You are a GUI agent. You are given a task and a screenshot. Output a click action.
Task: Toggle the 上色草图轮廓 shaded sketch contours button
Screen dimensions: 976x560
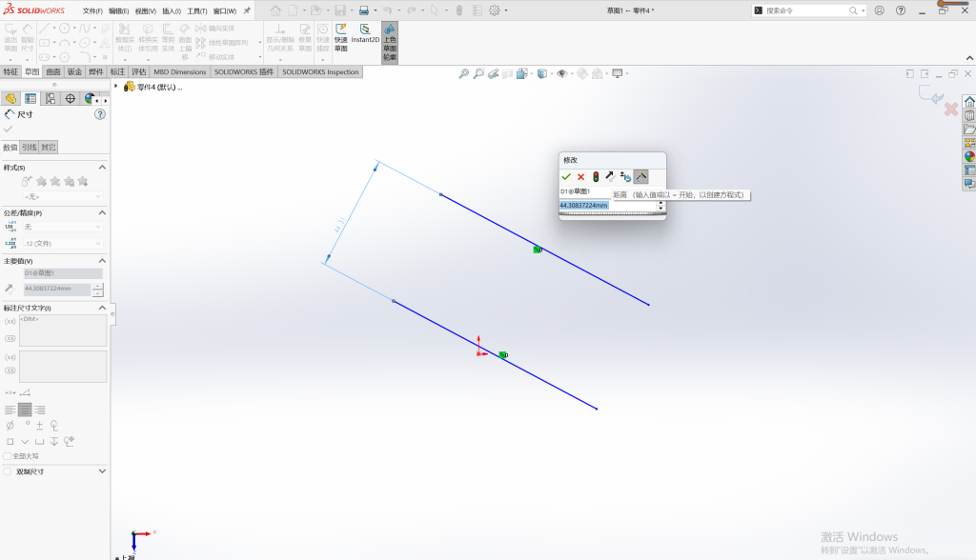point(390,42)
